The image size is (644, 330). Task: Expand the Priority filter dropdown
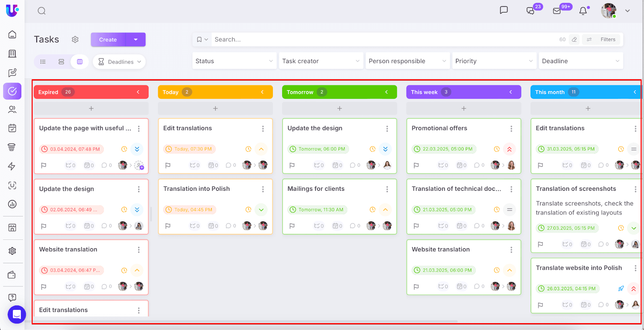tap(494, 61)
